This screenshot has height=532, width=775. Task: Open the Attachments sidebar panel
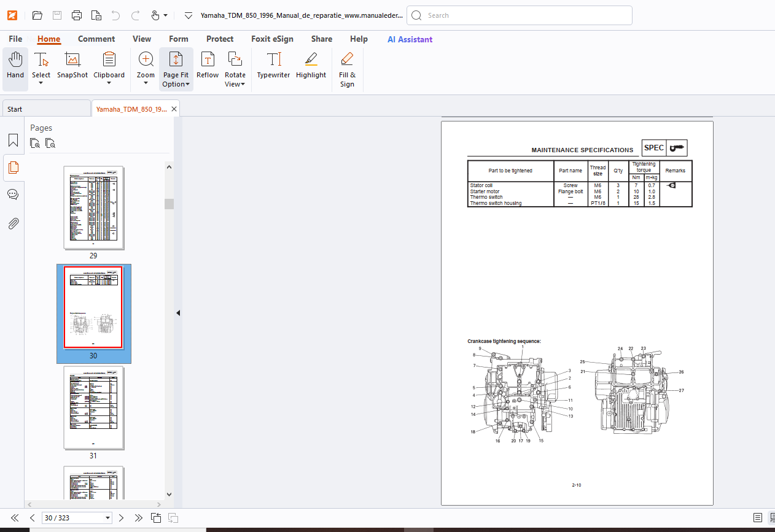click(13, 223)
